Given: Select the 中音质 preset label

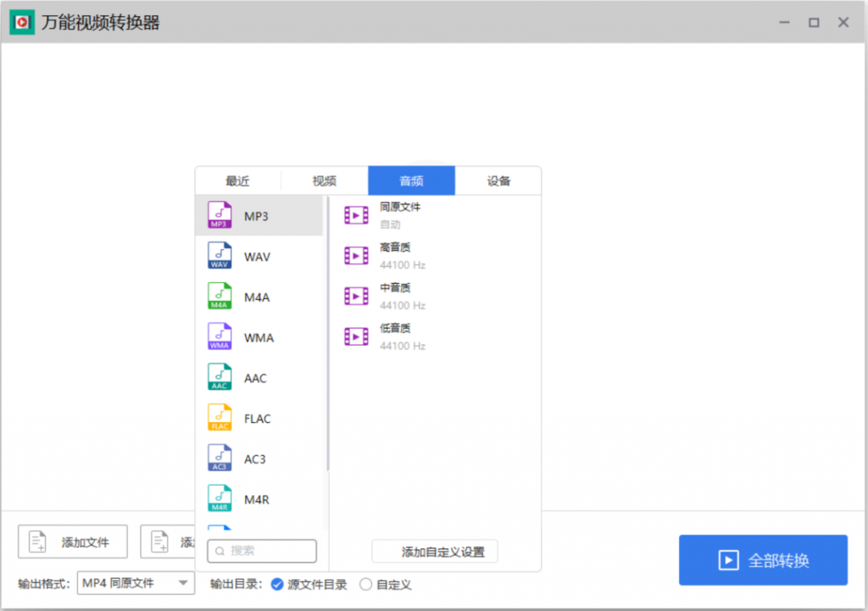Looking at the screenshot, I should click(395, 288).
